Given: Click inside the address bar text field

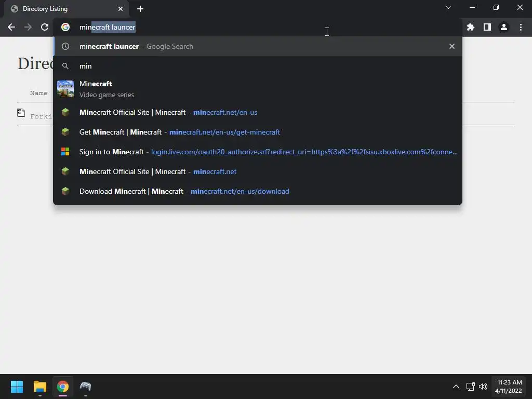Looking at the screenshot, I should tap(258, 27).
